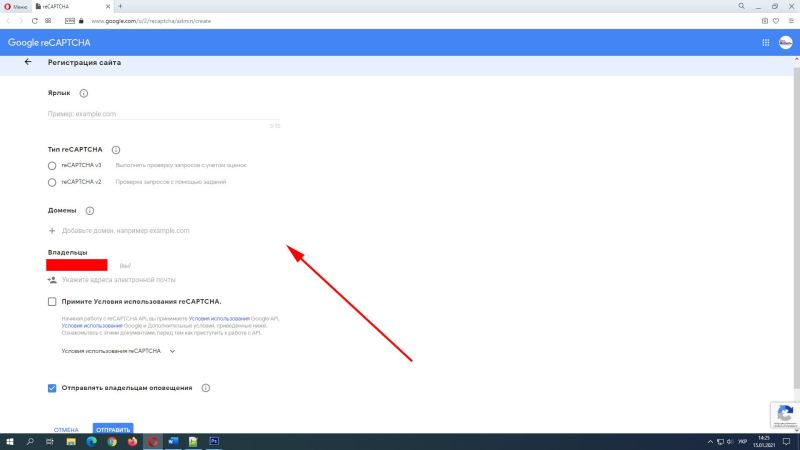800x450 pixels.
Task: Open a new tab with the plus button
Action: tap(120, 6)
